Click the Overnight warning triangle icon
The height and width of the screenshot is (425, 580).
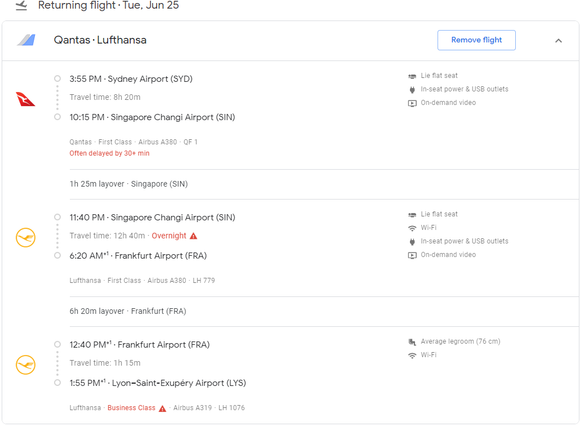(193, 236)
